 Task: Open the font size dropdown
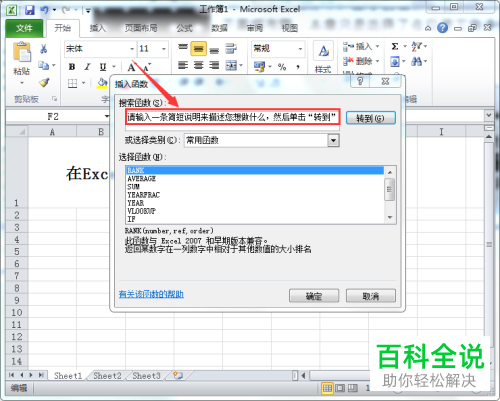(x=164, y=49)
